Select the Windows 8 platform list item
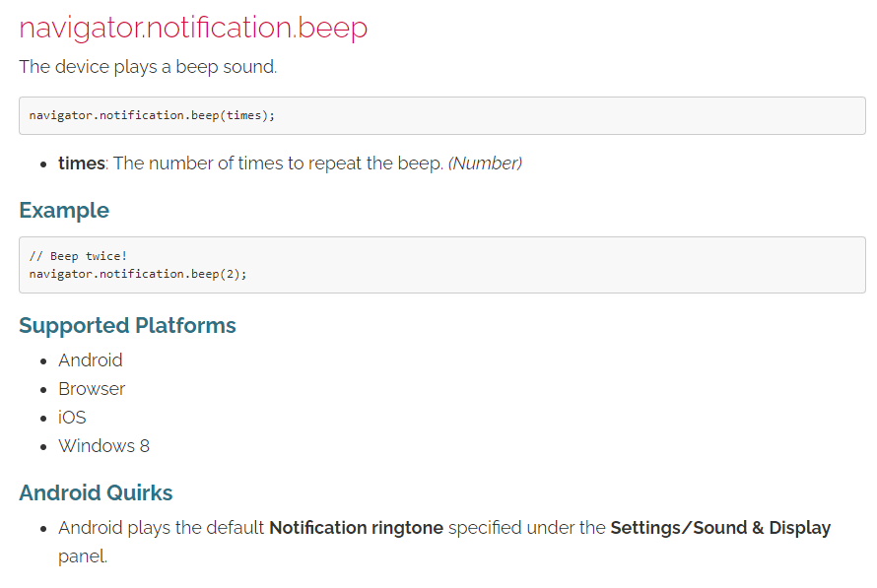Viewport: 877px width, 588px height. pyautogui.click(x=104, y=445)
